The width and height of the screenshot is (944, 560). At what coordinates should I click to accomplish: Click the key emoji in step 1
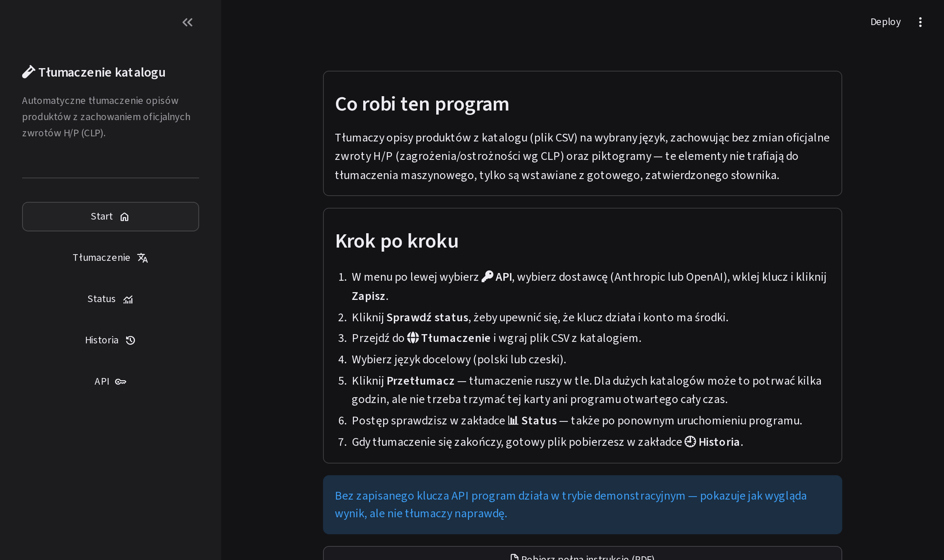point(487,276)
